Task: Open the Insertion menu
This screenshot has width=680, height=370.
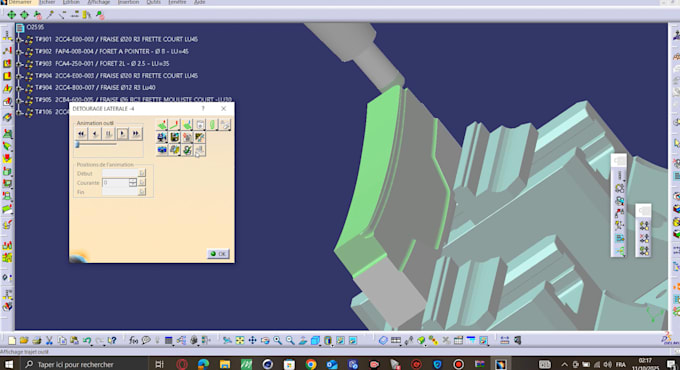Action: click(128, 2)
